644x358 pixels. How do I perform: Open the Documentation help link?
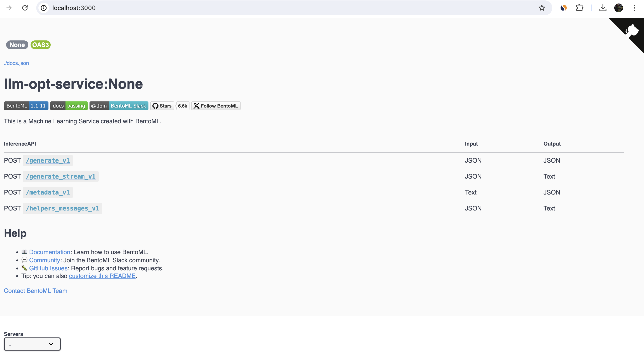(49, 252)
